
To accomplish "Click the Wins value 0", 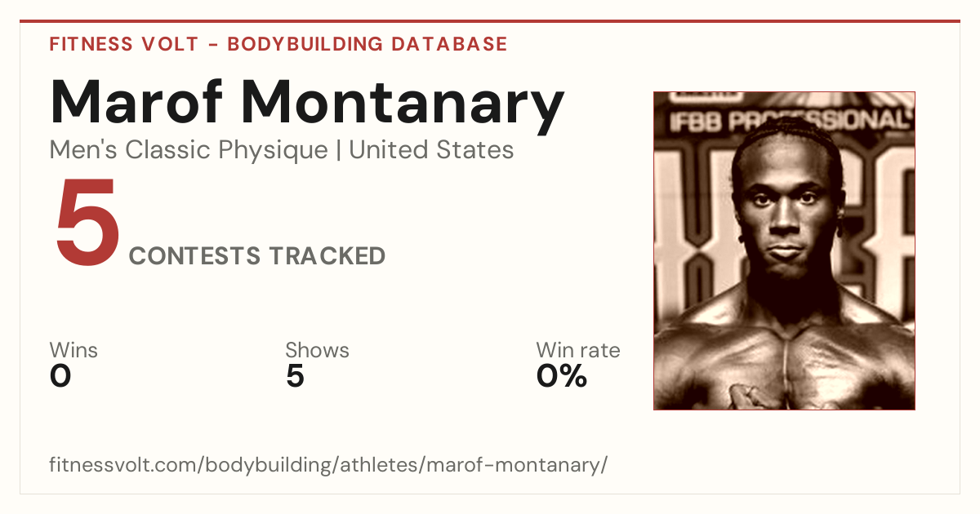I will click(60, 376).
